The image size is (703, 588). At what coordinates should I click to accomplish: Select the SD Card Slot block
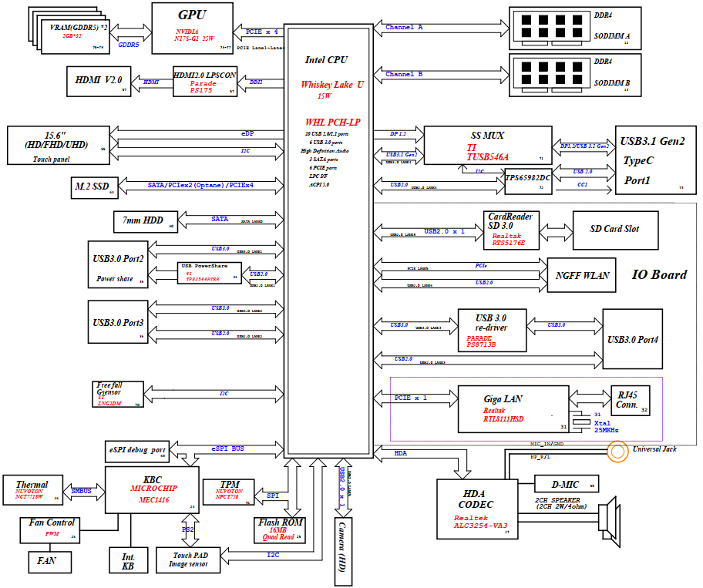616,230
